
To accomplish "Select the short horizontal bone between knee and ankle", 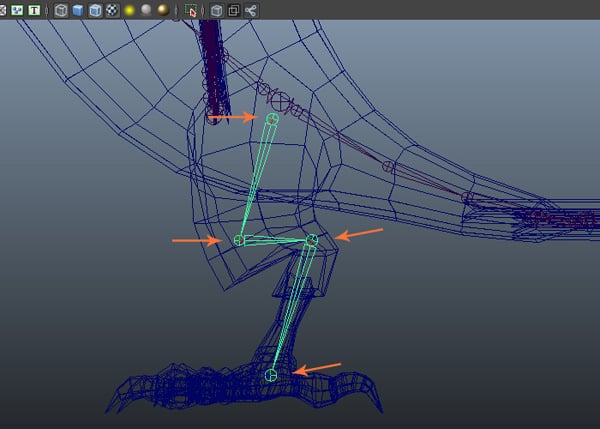I will pyautogui.click(x=276, y=240).
